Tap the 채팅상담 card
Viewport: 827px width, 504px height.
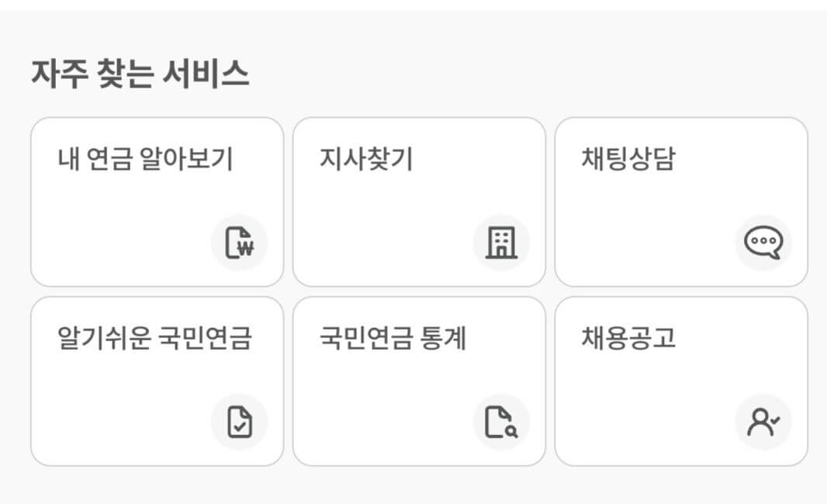(683, 199)
